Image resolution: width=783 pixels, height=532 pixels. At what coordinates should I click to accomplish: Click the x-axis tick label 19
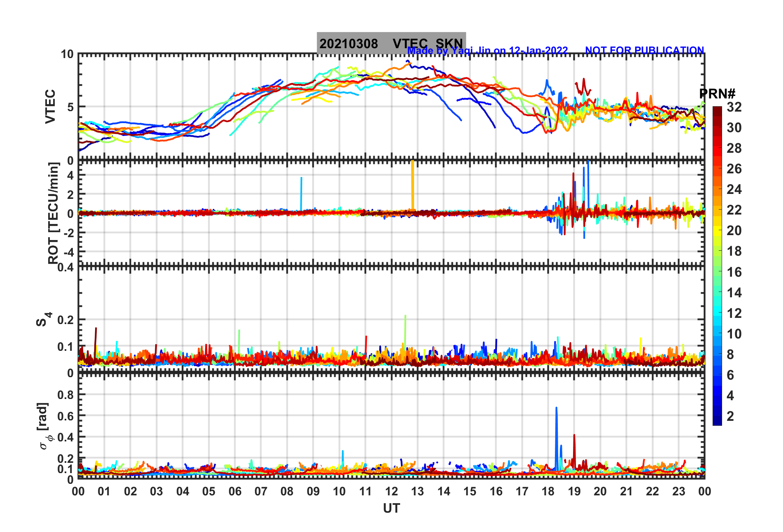click(x=574, y=491)
